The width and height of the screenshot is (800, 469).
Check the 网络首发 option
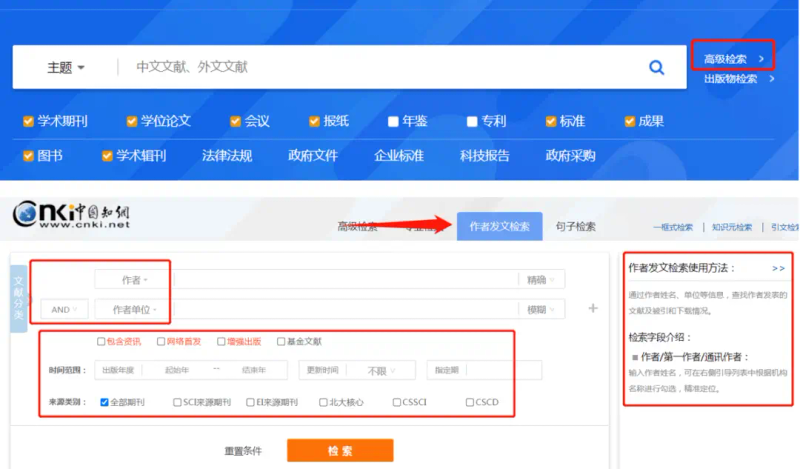point(161,341)
